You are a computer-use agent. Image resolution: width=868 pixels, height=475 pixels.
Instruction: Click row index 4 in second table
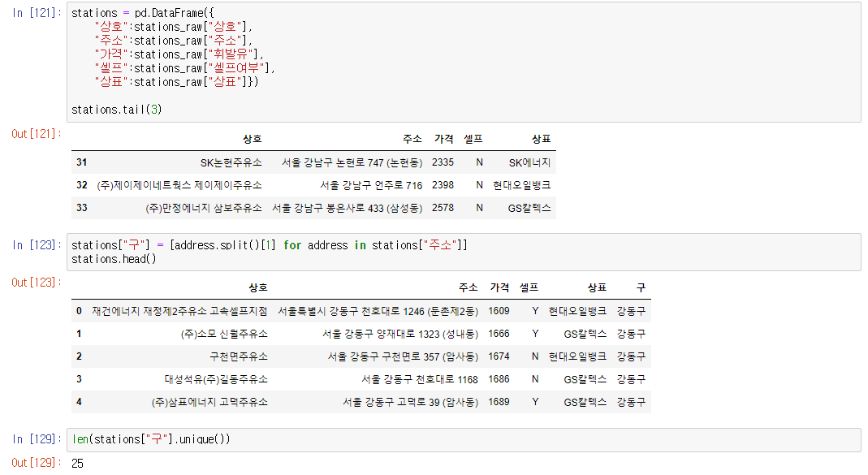79,401
